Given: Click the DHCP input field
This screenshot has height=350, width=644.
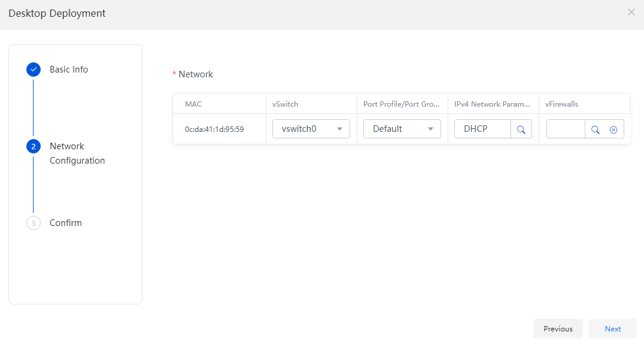Looking at the screenshot, I should pos(482,129).
